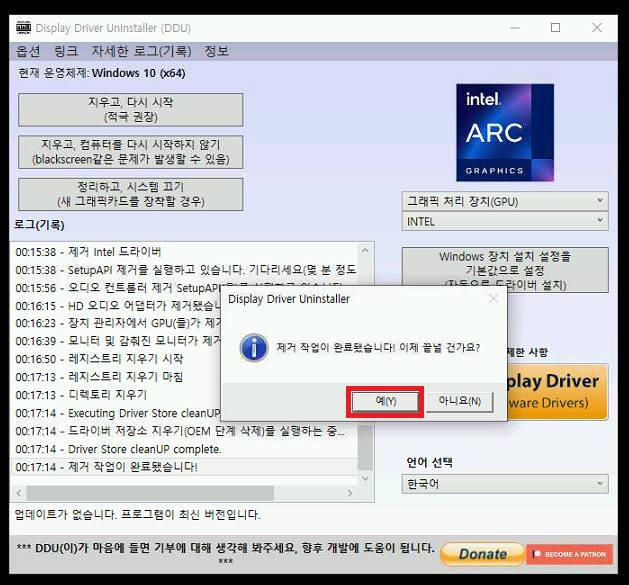Screen dimensions: 629x585
Task: Decline with the 아니요(N) button
Action: (x=460, y=401)
